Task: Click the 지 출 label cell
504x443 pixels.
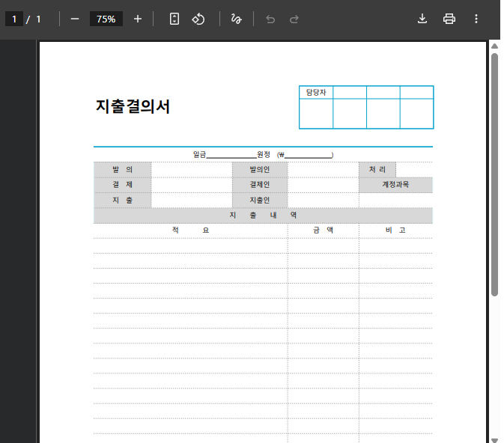Action: pyautogui.click(x=123, y=200)
